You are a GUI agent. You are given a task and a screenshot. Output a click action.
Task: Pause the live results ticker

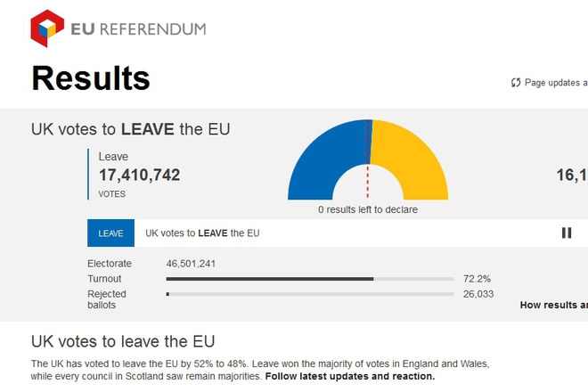tap(567, 233)
